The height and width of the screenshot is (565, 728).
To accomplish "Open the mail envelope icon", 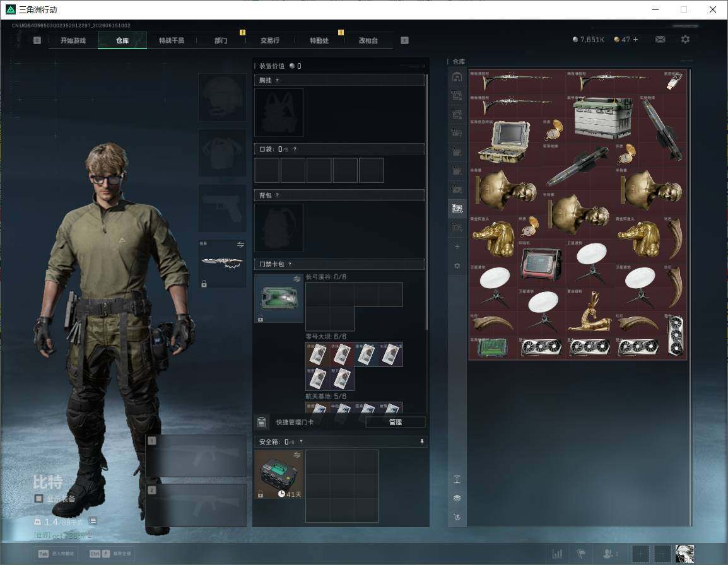I will click(x=660, y=40).
